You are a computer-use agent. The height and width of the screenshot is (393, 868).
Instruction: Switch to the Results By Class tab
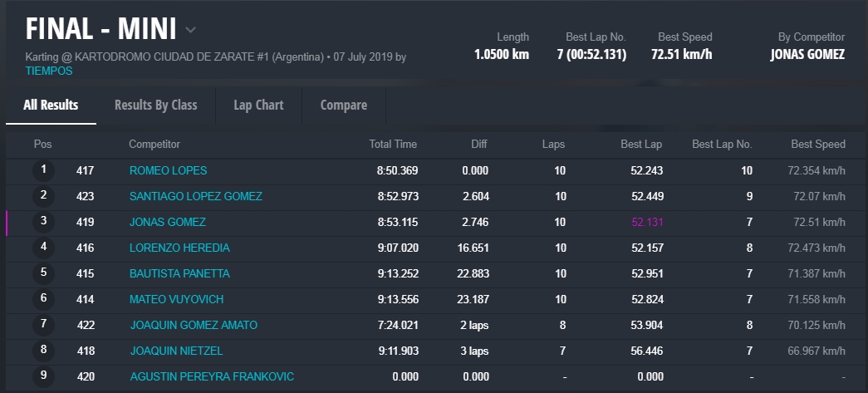point(155,105)
